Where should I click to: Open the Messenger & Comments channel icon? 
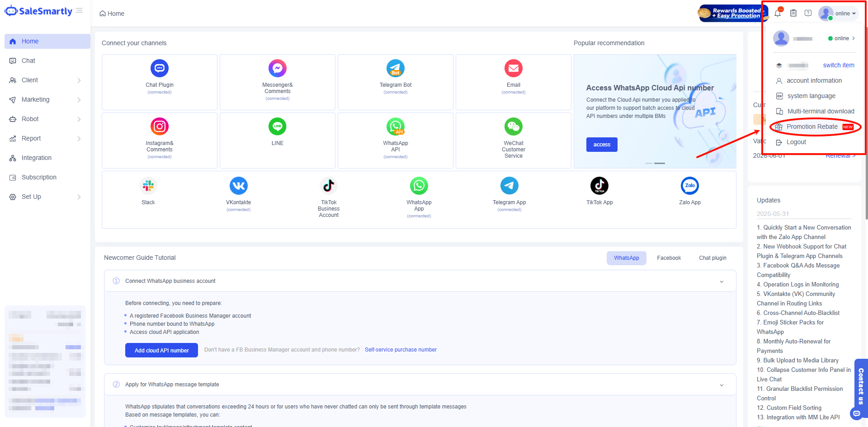pyautogui.click(x=278, y=68)
